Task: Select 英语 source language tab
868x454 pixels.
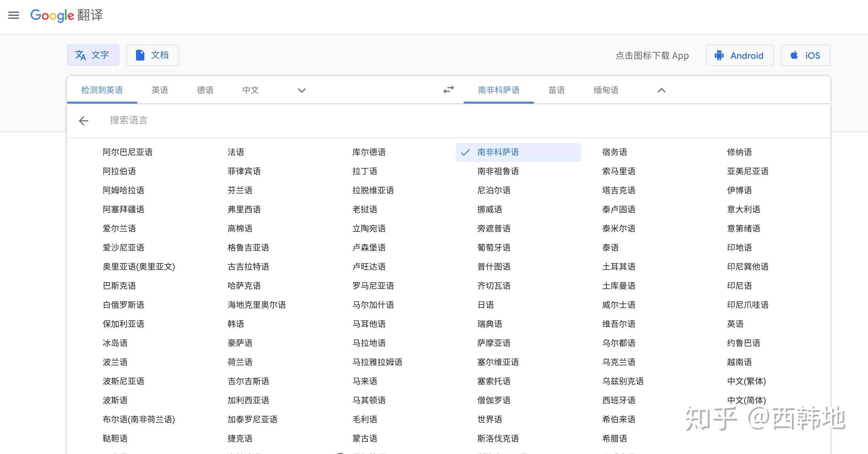Action: pyautogui.click(x=160, y=90)
